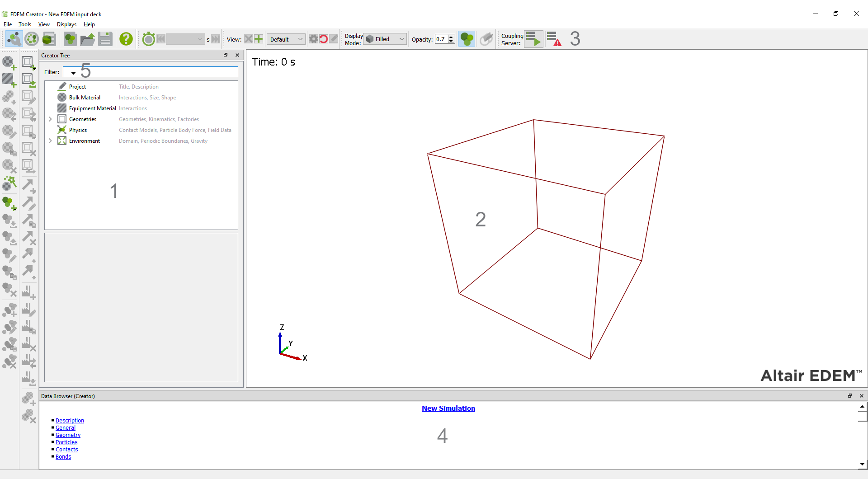
Task: Open the Analyst mode icon
Action: pos(49,39)
